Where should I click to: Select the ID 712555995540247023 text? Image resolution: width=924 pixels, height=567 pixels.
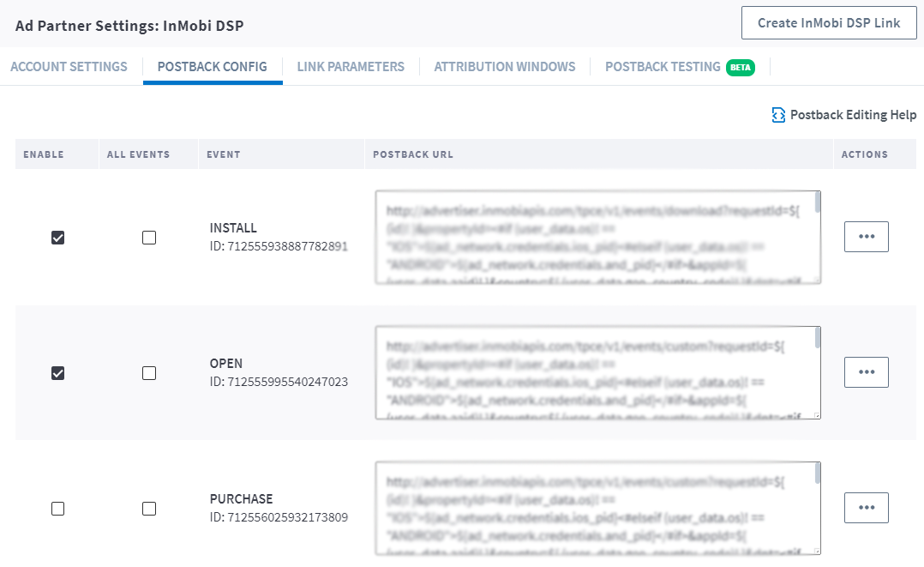(279, 382)
